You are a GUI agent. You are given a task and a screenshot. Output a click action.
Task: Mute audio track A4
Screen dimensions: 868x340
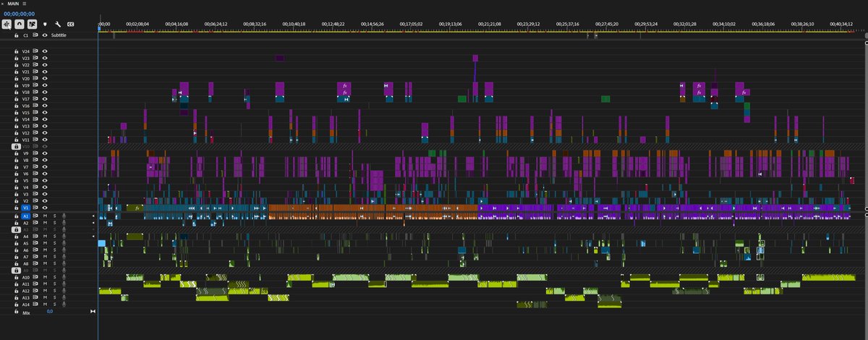click(45, 237)
